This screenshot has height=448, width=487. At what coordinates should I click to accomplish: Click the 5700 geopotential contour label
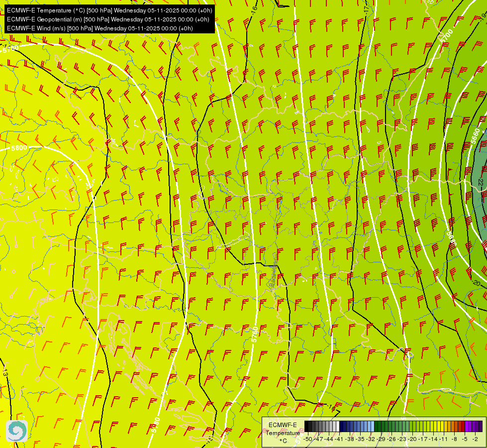click(447, 36)
